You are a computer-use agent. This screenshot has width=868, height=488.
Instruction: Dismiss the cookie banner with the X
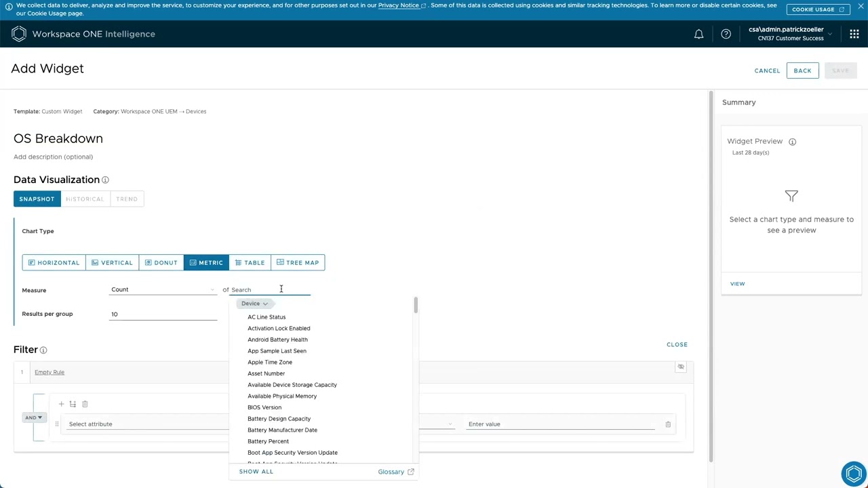(861, 6)
